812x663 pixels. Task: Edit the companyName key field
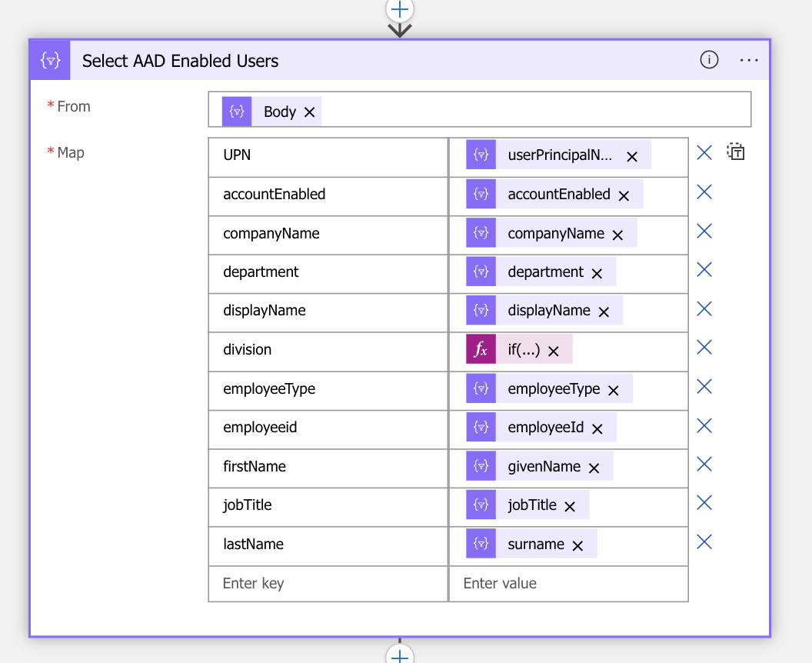pos(328,234)
